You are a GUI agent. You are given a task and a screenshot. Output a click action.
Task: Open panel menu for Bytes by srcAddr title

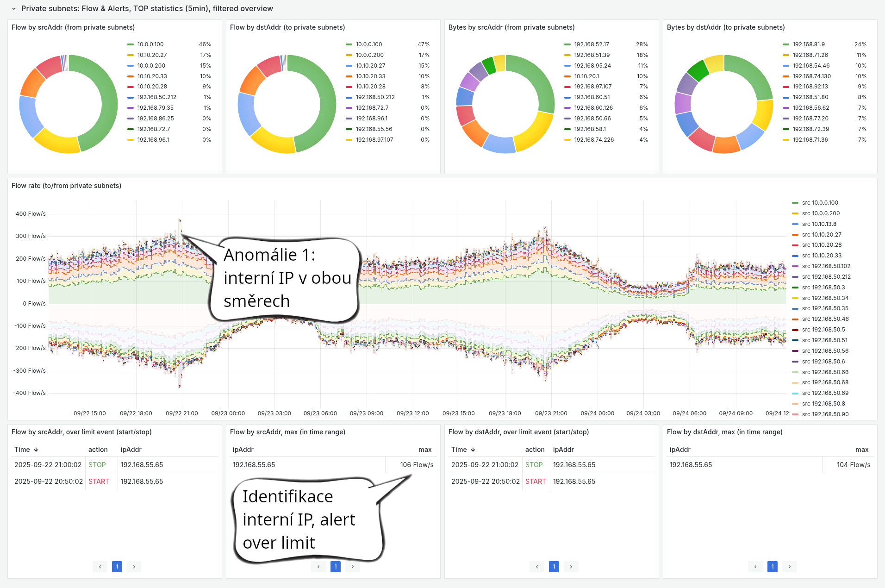click(x=511, y=27)
